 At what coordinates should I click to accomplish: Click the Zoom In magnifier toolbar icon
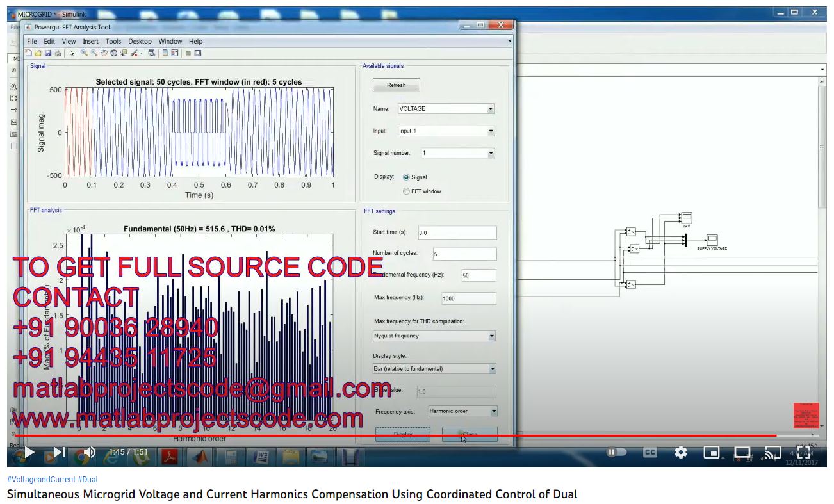84,53
